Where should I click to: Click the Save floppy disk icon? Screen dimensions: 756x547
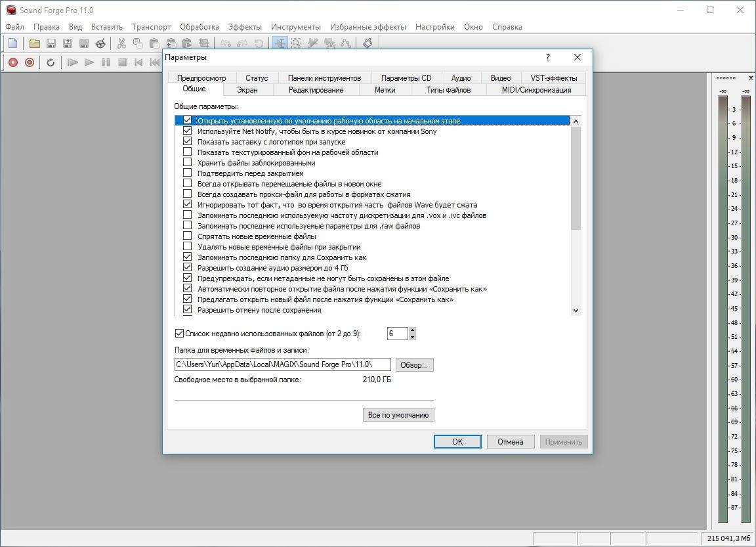pos(51,43)
